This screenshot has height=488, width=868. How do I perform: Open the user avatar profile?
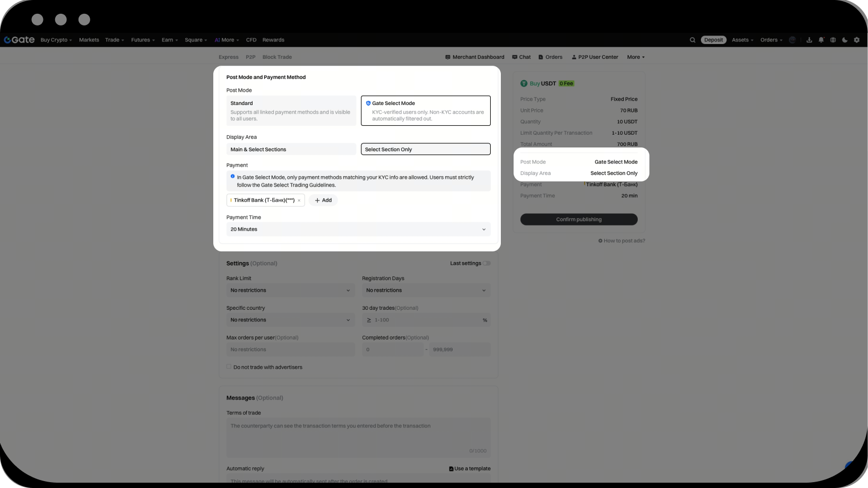coord(793,40)
